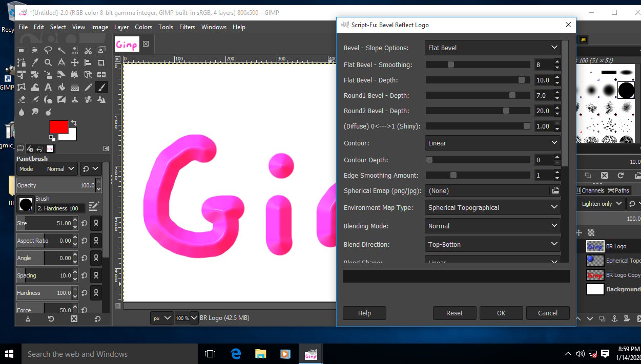Pick the Zoom magnifier tool
The image size is (641, 364).
point(48,62)
